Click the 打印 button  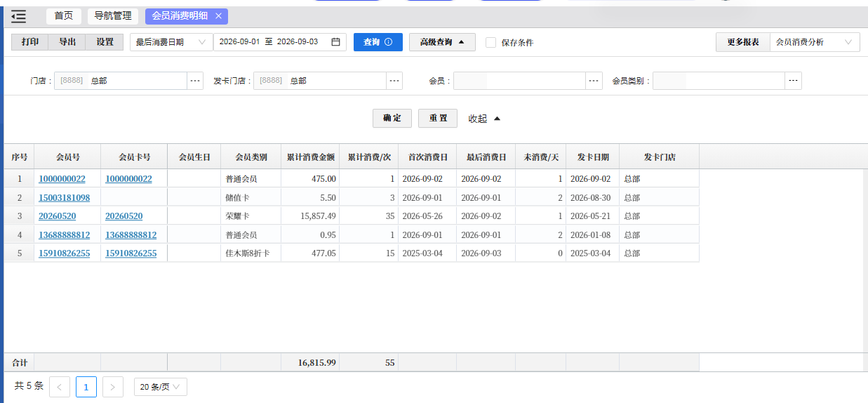click(x=30, y=42)
